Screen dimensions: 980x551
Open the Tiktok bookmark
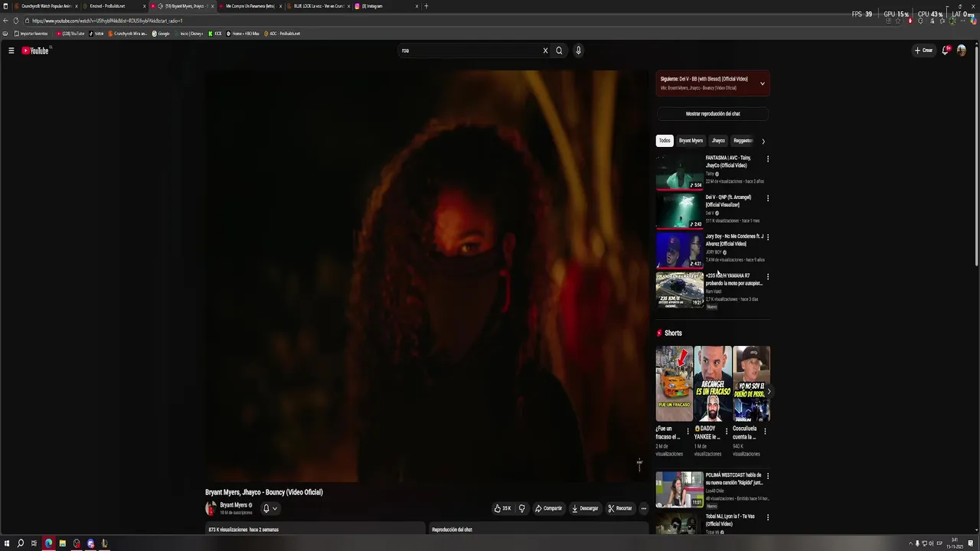[x=96, y=34]
